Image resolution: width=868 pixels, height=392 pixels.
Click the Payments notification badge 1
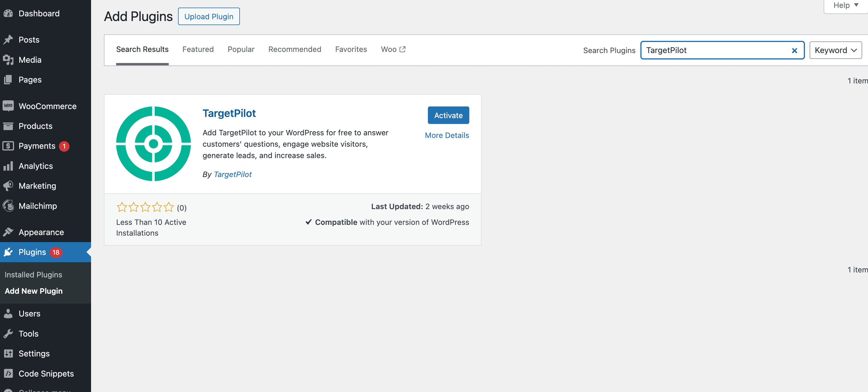click(x=64, y=146)
